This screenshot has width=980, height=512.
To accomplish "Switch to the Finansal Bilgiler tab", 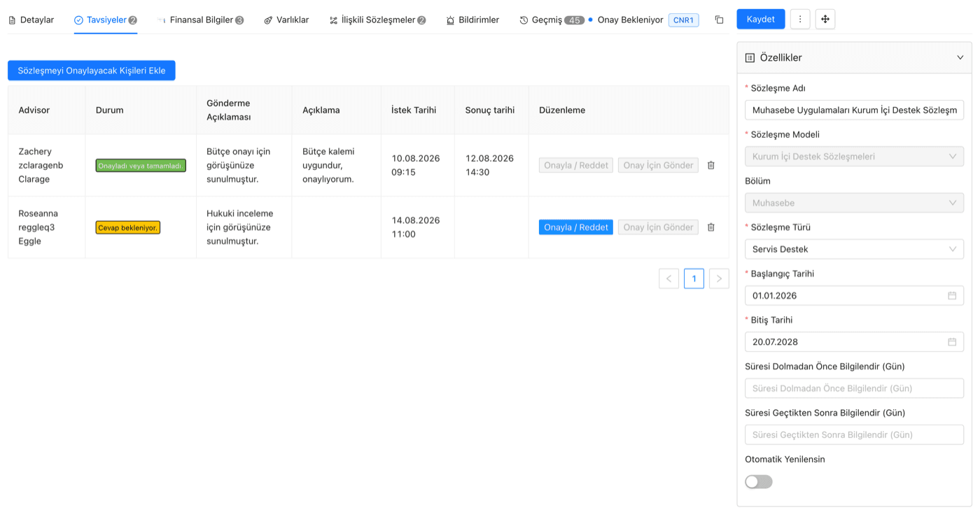I will click(x=201, y=20).
